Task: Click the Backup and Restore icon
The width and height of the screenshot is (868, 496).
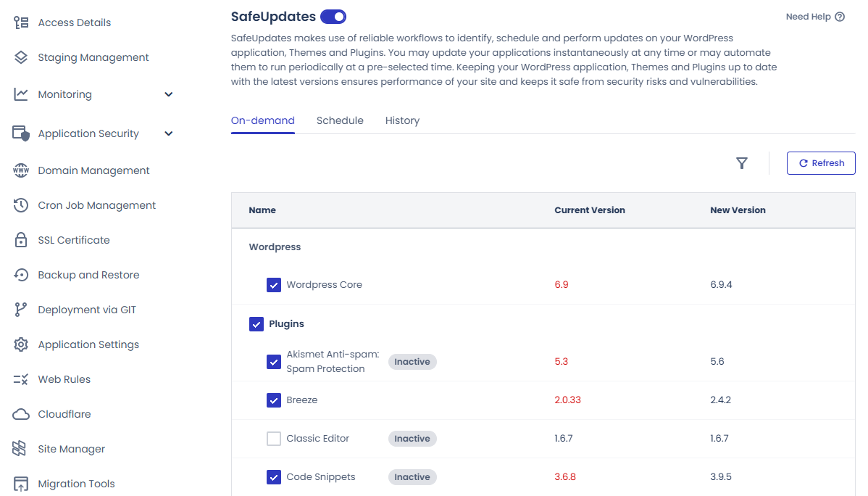Action: click(21, 275)
